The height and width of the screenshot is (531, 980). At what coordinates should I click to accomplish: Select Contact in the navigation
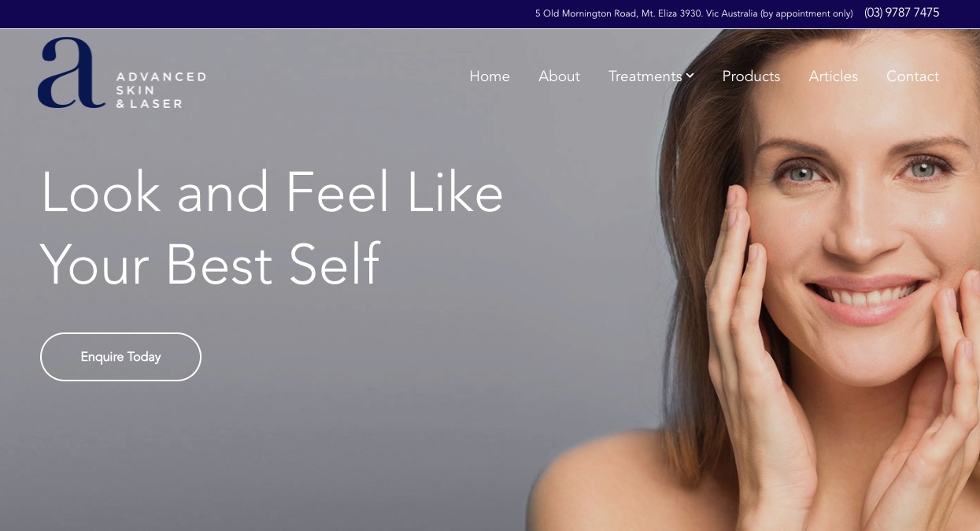click(912, 76)
